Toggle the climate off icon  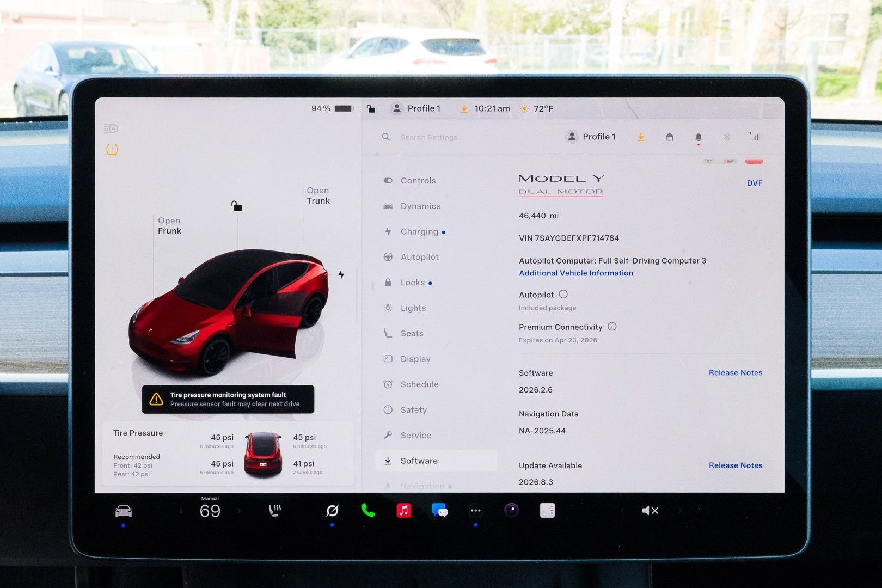[332, 511]
